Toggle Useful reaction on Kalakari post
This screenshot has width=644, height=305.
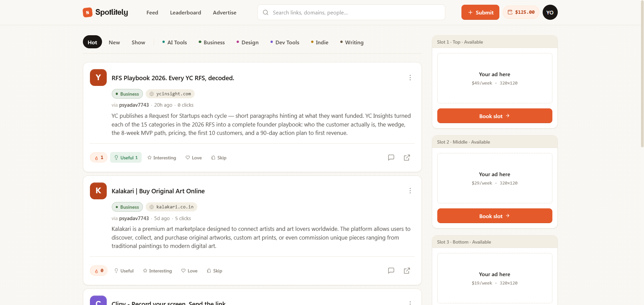tap(124, 271)
